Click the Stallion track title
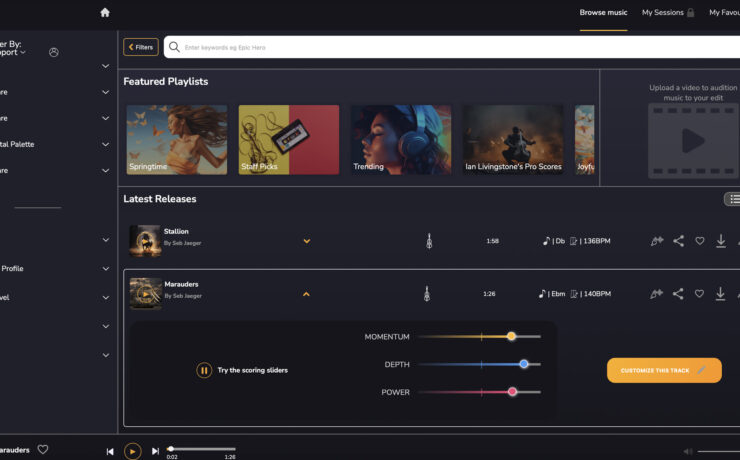 [x=176, y=231]
